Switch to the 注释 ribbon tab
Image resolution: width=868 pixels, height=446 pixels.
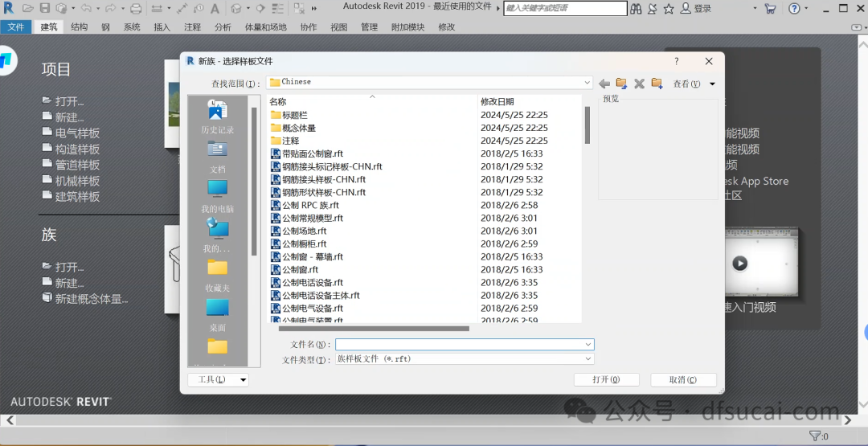(192, 27)
